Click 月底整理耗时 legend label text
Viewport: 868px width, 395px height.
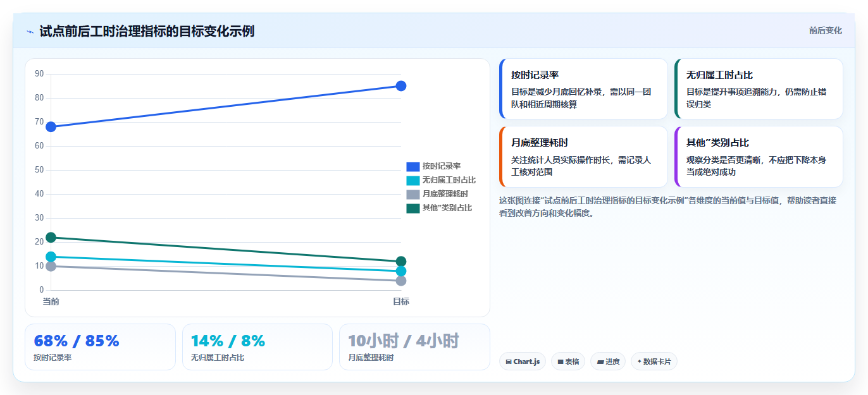coord(445,194)
